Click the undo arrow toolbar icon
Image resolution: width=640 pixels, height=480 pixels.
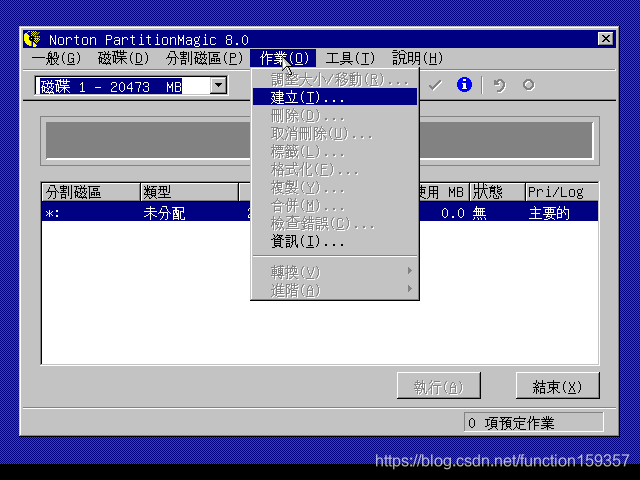tap(499, 85)
